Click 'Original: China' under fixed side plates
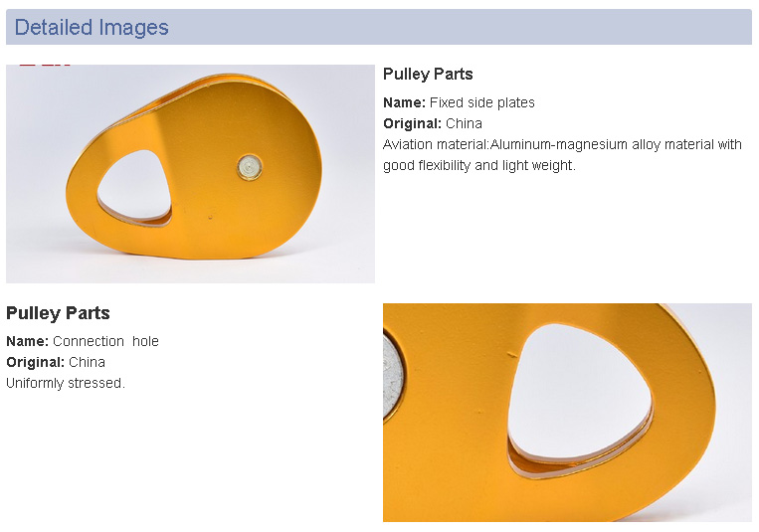Image resolution: width=759 pixels, height=532 pixels. [433, 123]
